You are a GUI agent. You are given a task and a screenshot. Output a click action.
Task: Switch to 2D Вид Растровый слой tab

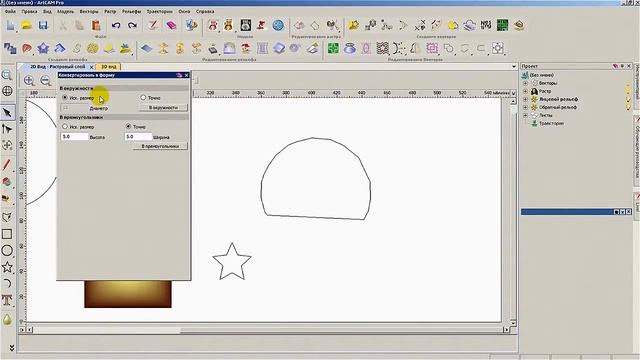click(58, 67)
